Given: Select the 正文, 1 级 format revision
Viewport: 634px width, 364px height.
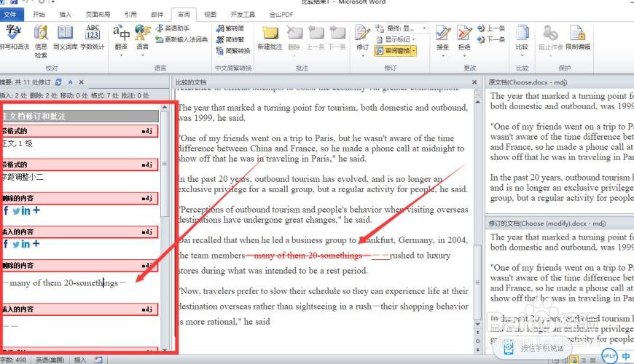Looking at the screenshot, I should point(17,143).
